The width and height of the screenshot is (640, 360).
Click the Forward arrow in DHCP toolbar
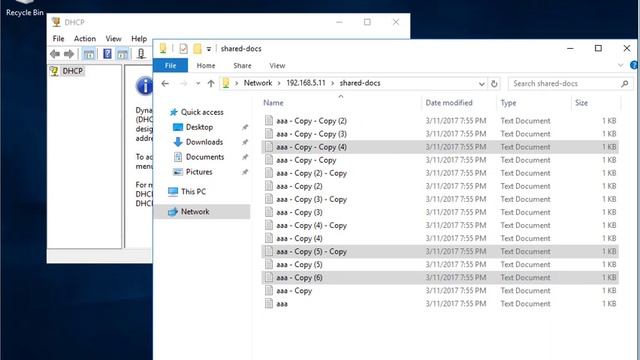[x=69, y=54]
